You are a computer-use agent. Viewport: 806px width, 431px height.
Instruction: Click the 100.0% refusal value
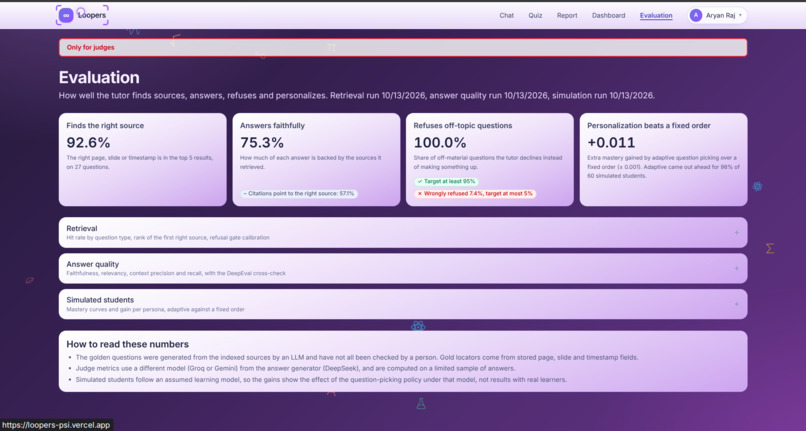[x=439, y=142]
